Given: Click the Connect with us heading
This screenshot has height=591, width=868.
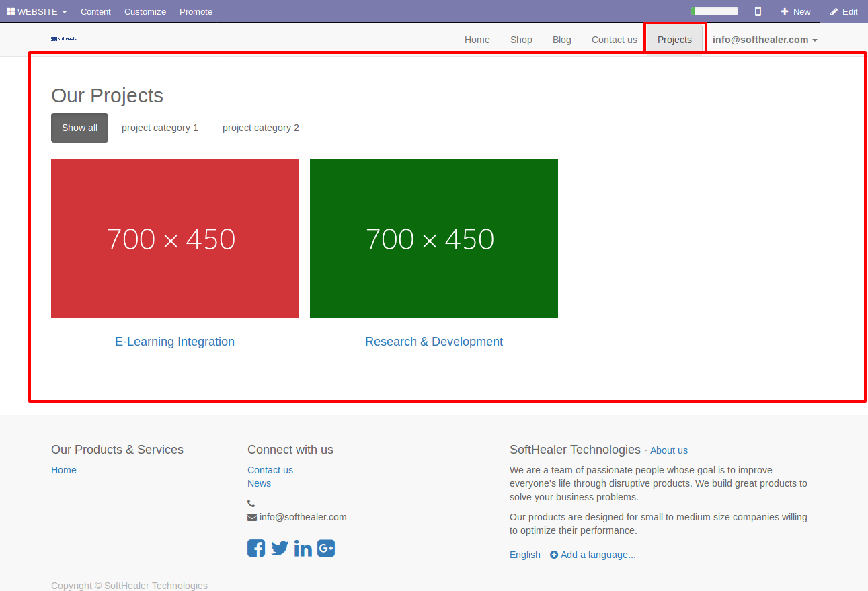Looking at the screenshot, I should pos(290,450).
